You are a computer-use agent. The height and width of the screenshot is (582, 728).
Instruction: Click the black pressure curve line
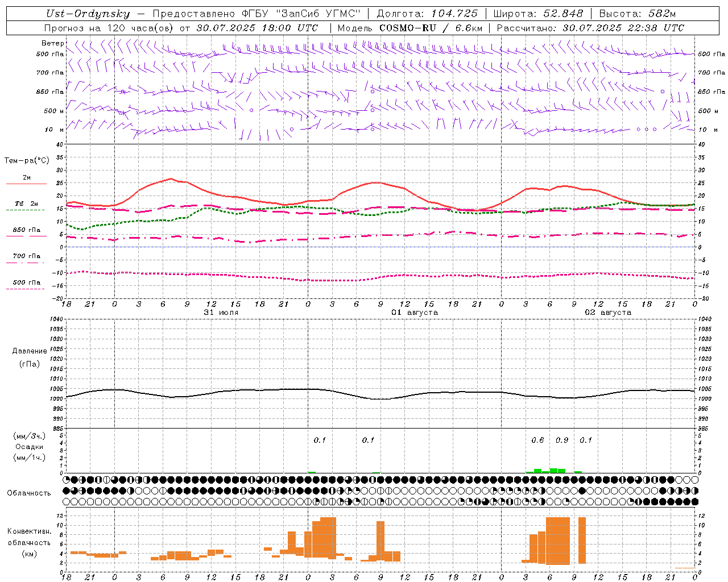(380, 398)
